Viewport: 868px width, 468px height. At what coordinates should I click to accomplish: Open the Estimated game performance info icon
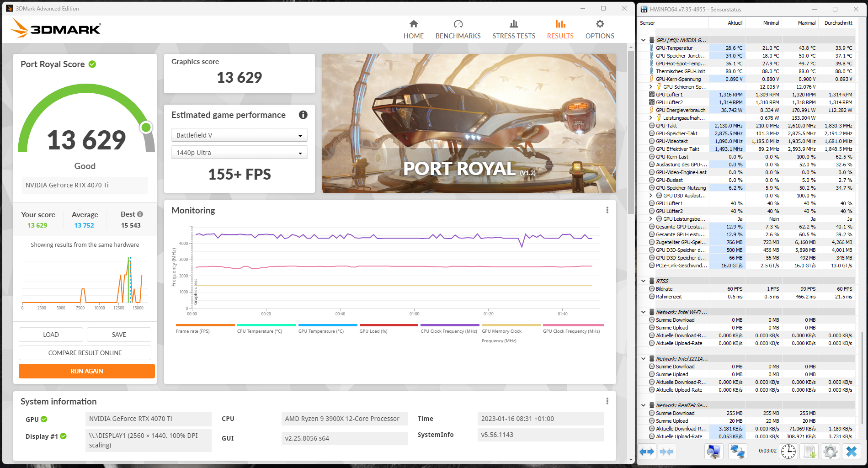303,115
